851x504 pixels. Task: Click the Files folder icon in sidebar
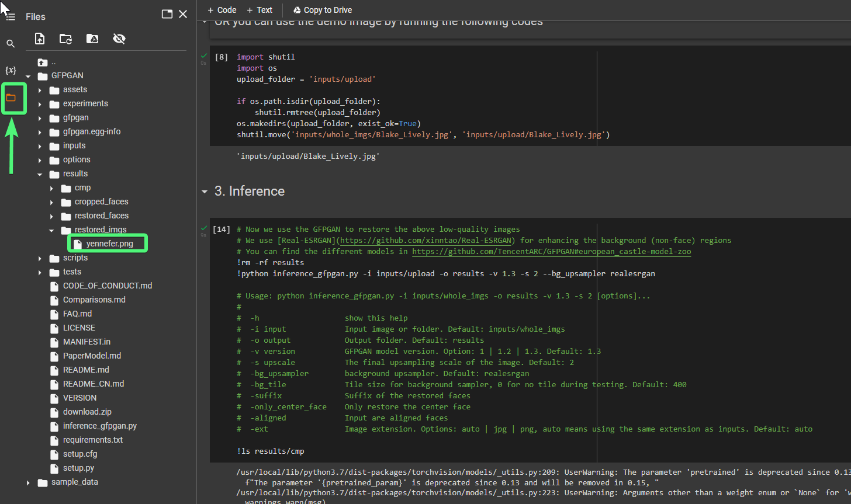[x=11, y=98]
